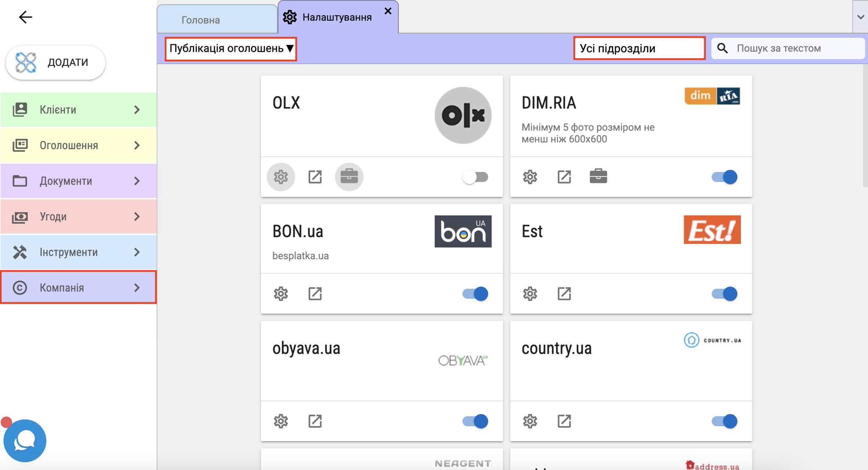Viewport: 868px width, 470px height.
Task: Turn off BON.ua toggle
Action: click(475, 294)
